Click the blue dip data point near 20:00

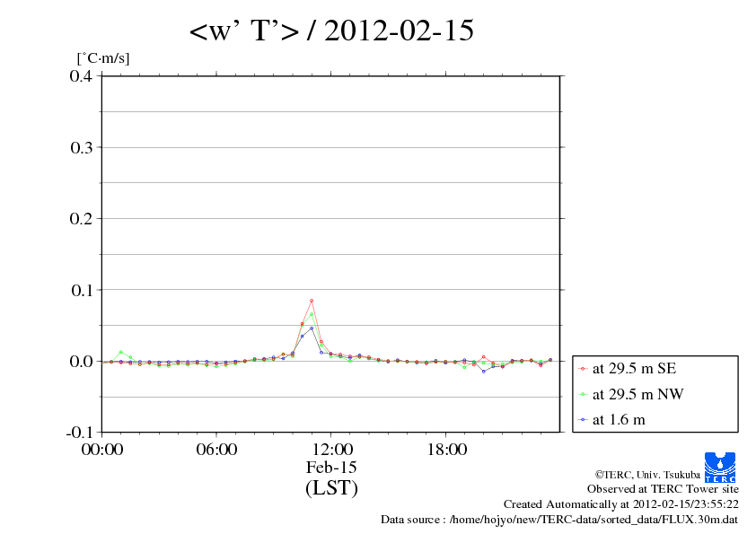tap(484, 372)
